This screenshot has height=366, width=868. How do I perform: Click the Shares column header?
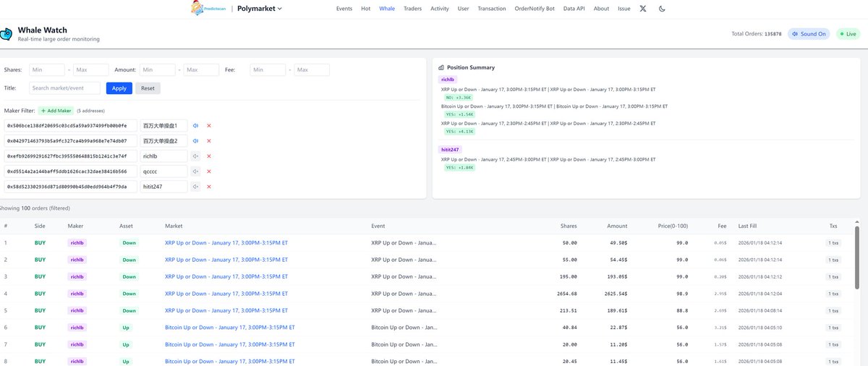[569, 226]
